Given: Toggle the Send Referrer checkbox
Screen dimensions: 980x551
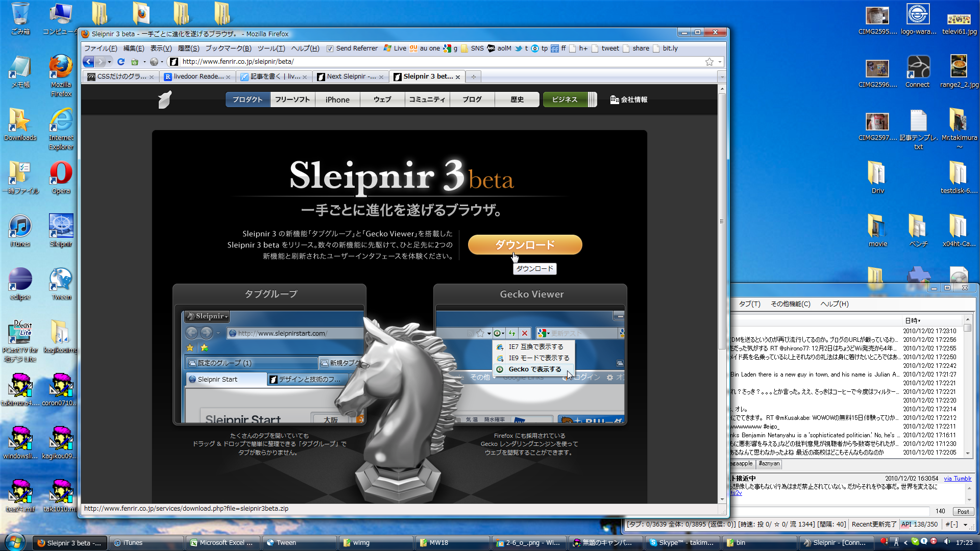Looking at the screenshot, I should coord(330,48).
